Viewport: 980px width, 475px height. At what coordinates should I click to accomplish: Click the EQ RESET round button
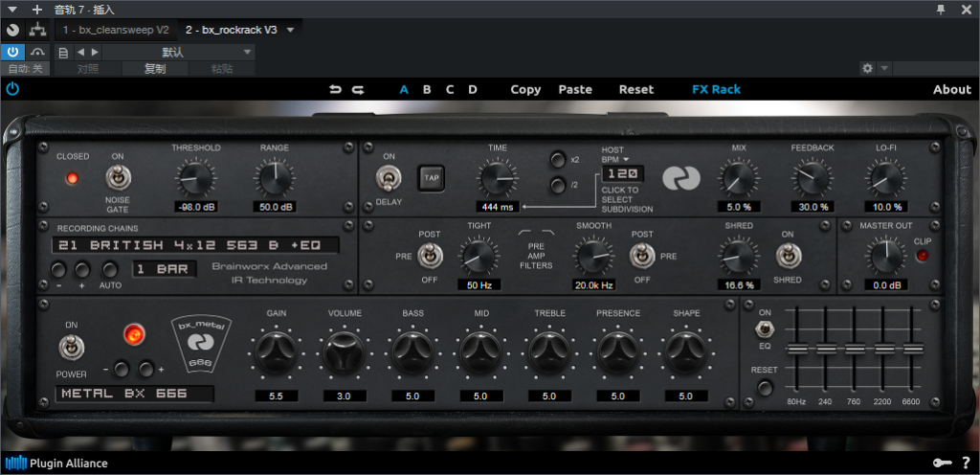click(765, 388)
